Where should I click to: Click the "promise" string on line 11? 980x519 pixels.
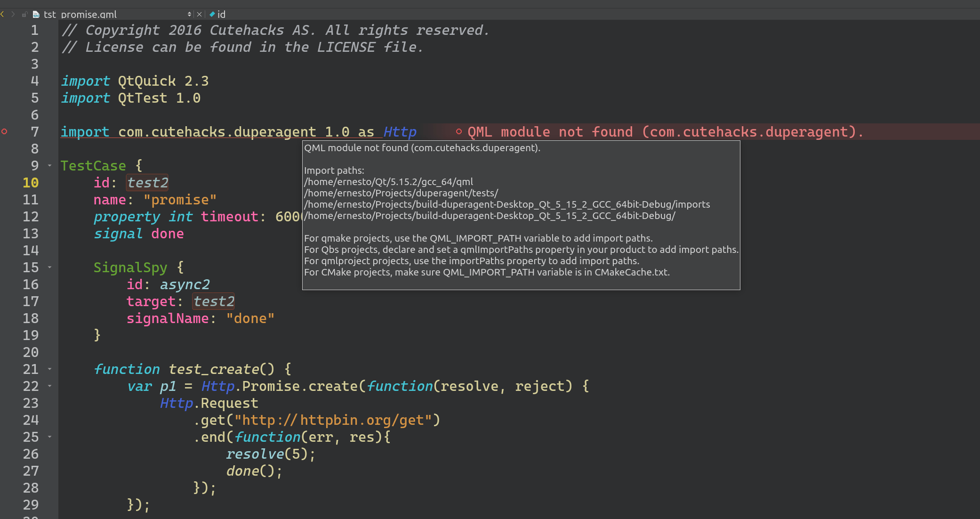180,200
